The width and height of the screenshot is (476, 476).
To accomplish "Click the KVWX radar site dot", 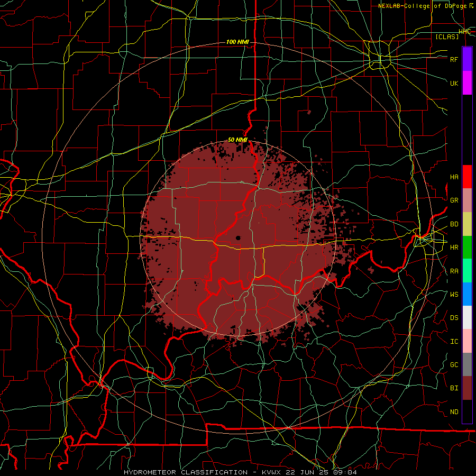I will coord(238,238).
